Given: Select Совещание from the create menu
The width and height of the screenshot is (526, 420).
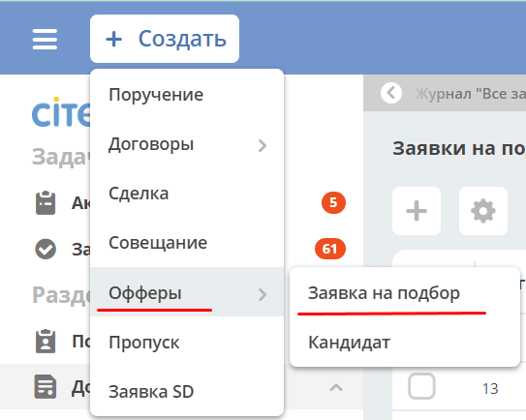Looking at the screenshot, I should [x=187, y=243].
